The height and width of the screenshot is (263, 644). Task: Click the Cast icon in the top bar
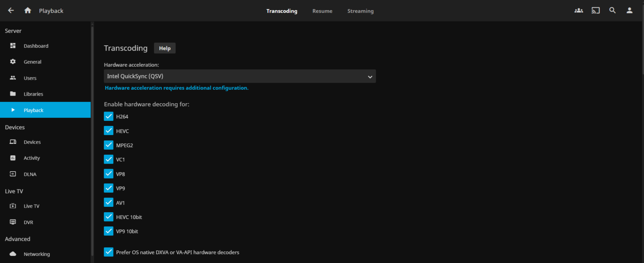[595, 10]
